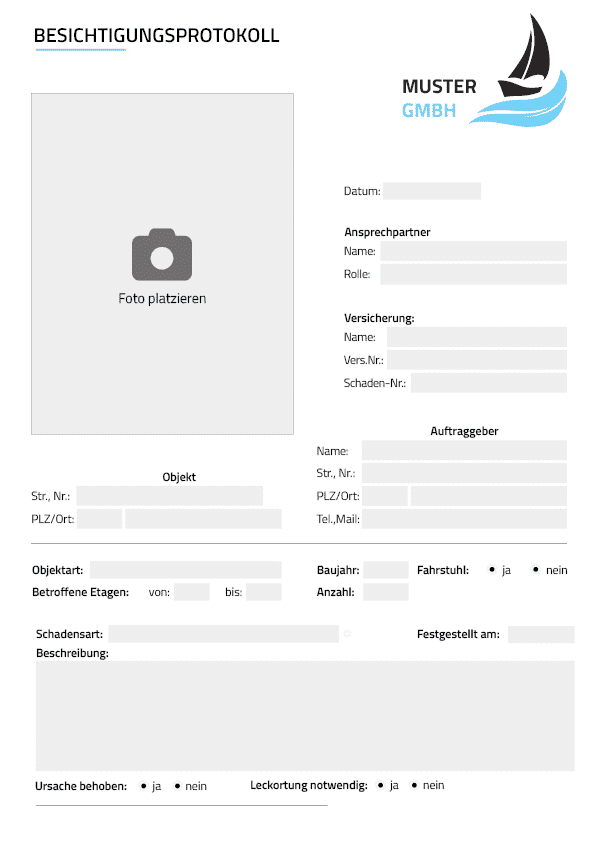Select Fahrstuhl nein radio button
The width and height of the screenshot is (595, 842).
(x=535, y=570)
